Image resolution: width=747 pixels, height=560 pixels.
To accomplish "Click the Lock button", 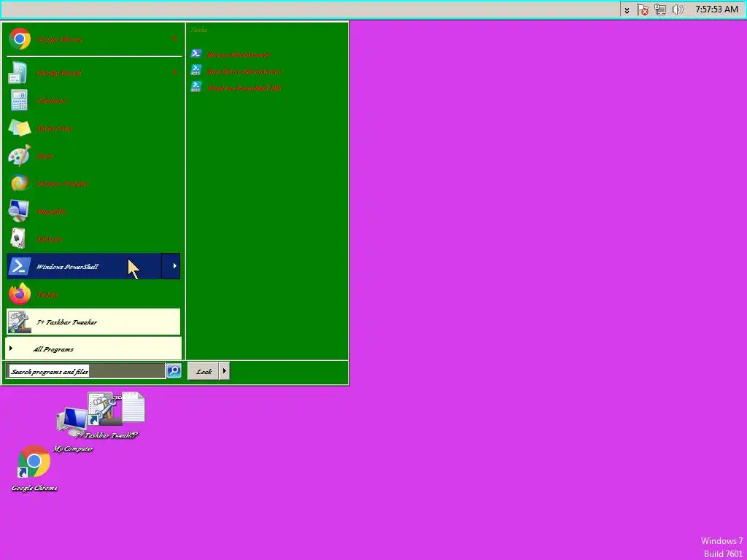I will click(x=204, y=371).
